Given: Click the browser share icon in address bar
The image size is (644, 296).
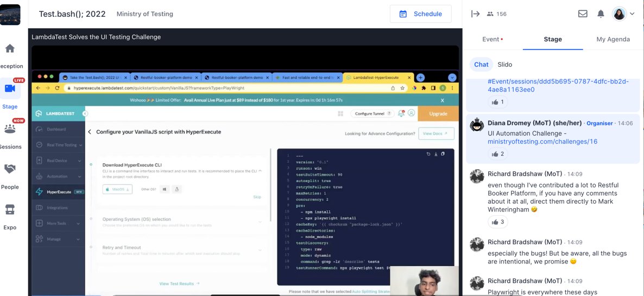Looking at the screenshot, I should [x=393, y=88].
